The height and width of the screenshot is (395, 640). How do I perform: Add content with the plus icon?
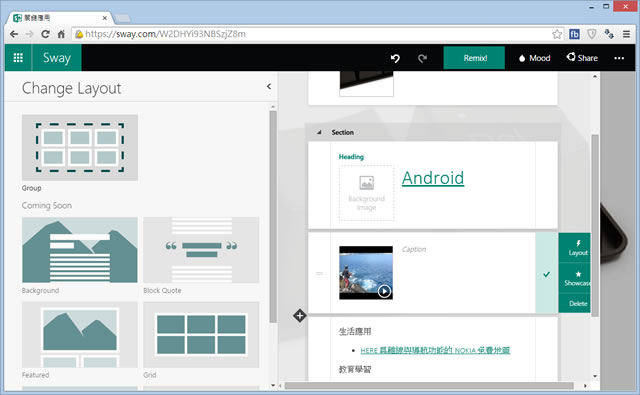[x=300, y=315]
